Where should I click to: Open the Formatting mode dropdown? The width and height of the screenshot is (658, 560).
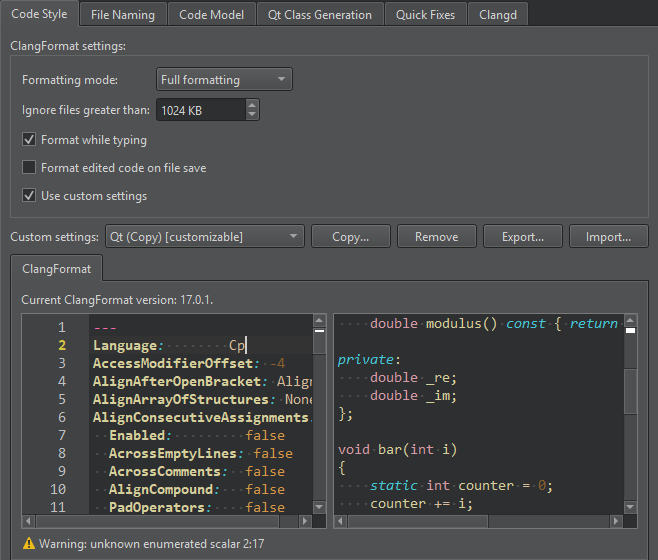pyautogui.click(x=224, y=80)
